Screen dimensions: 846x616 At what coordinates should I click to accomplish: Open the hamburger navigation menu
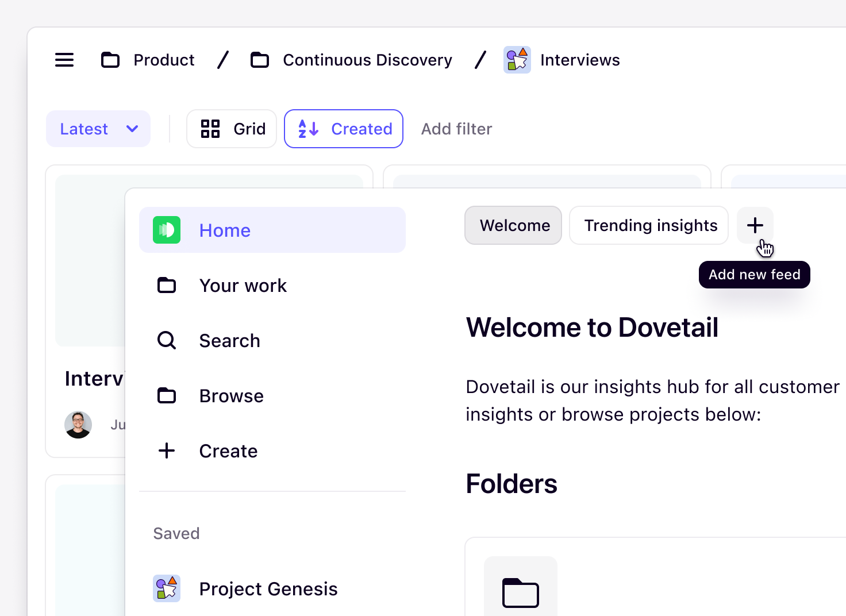click(x=64, y=60)
